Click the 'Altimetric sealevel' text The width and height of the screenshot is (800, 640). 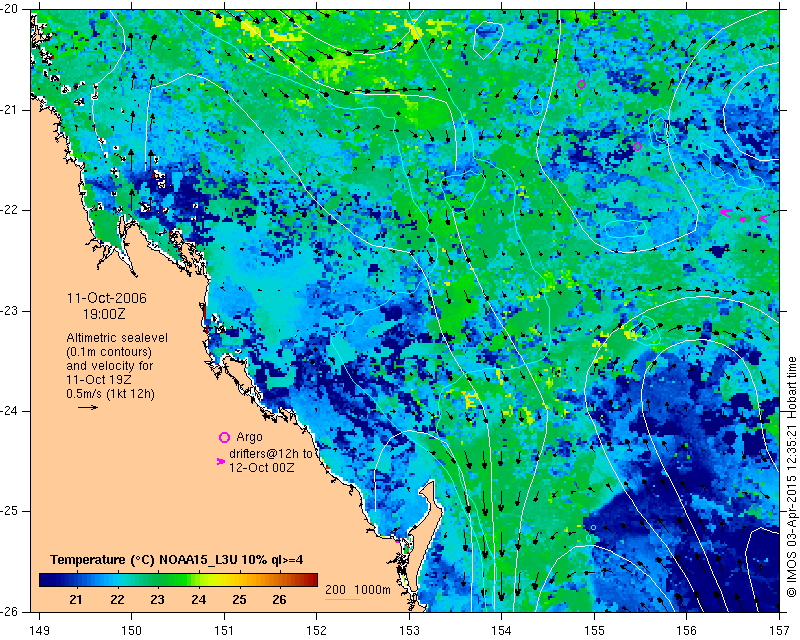click(x=117, y=338)
